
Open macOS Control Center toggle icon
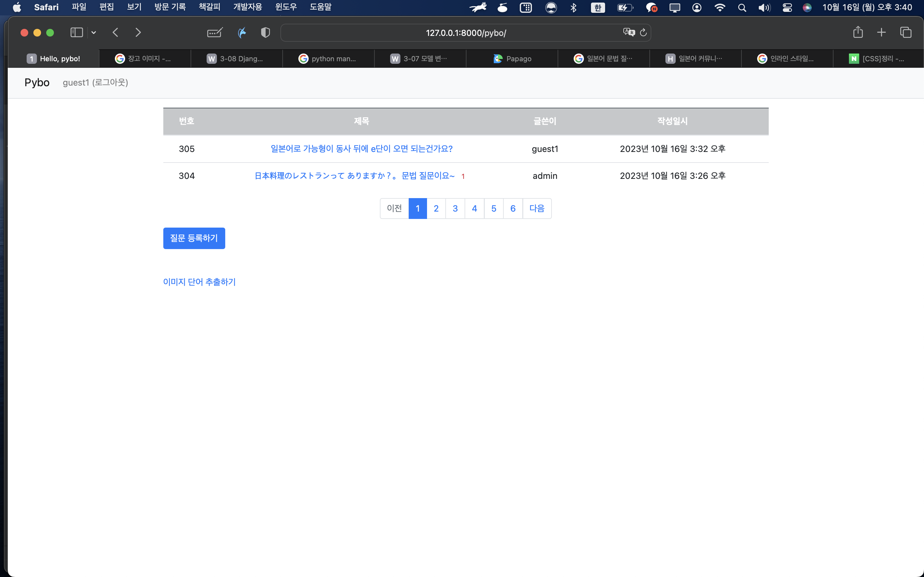(x=787, y=8)
